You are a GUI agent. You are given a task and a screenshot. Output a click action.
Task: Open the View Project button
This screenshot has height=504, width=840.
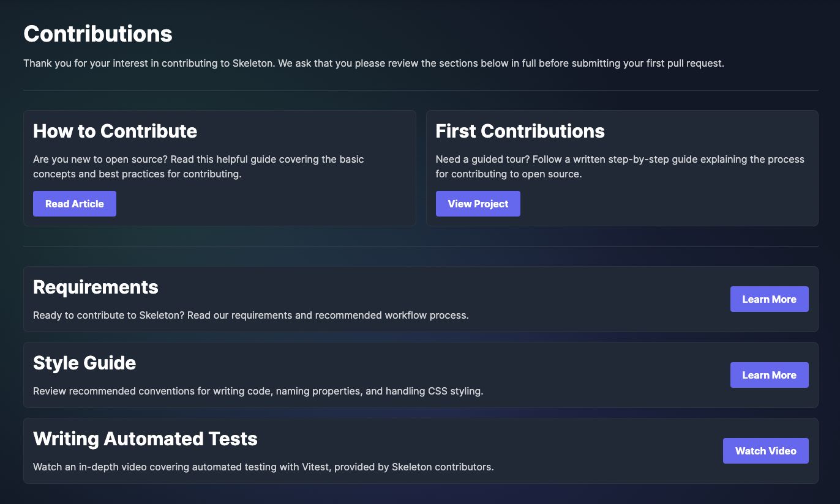coord(478,204)
